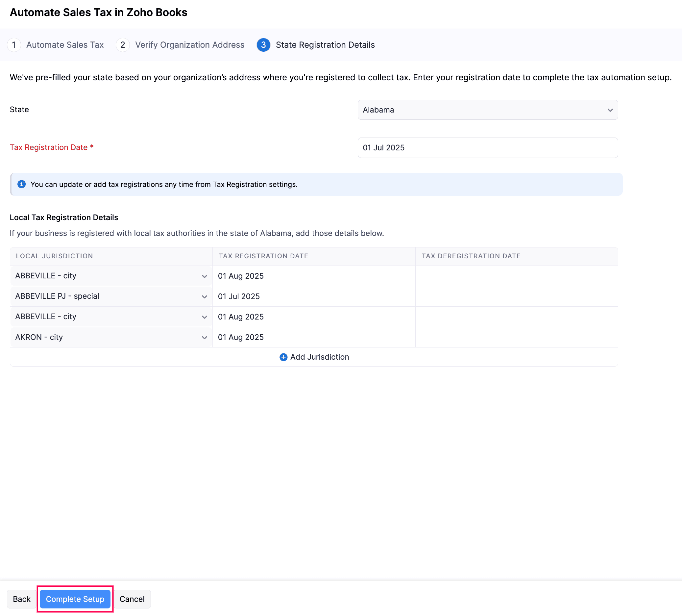Go to Automate Sales Tax step
The width and height of the screenshot is (682, 616).
[65, 45]
